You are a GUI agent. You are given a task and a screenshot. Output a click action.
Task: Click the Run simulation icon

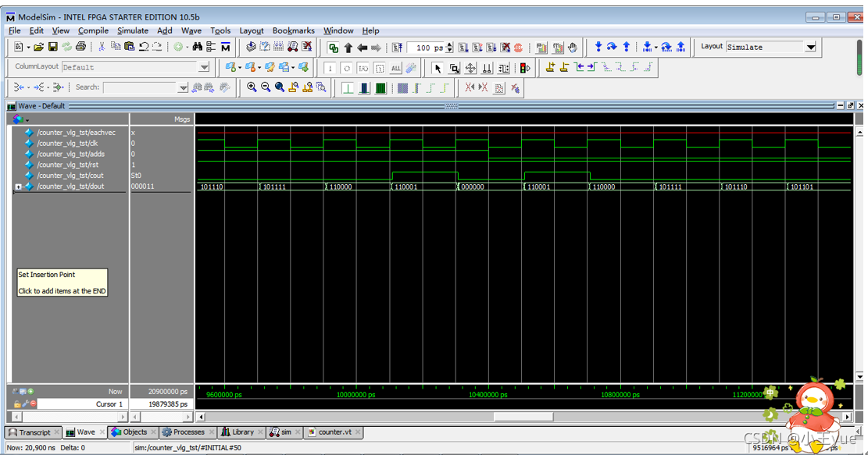(463, 48)
